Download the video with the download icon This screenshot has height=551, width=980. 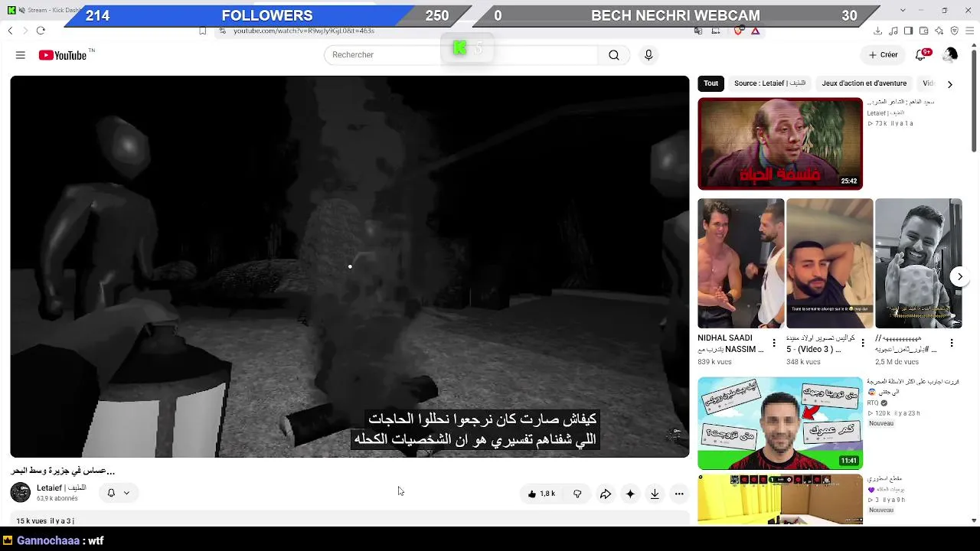655,494
